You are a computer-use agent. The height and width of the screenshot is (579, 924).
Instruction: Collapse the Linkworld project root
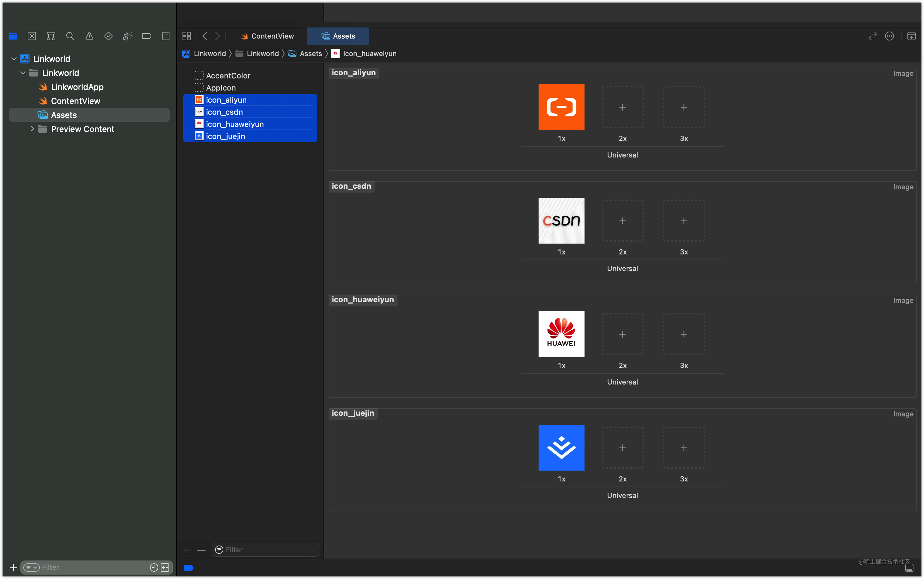[x=14, y=59]
